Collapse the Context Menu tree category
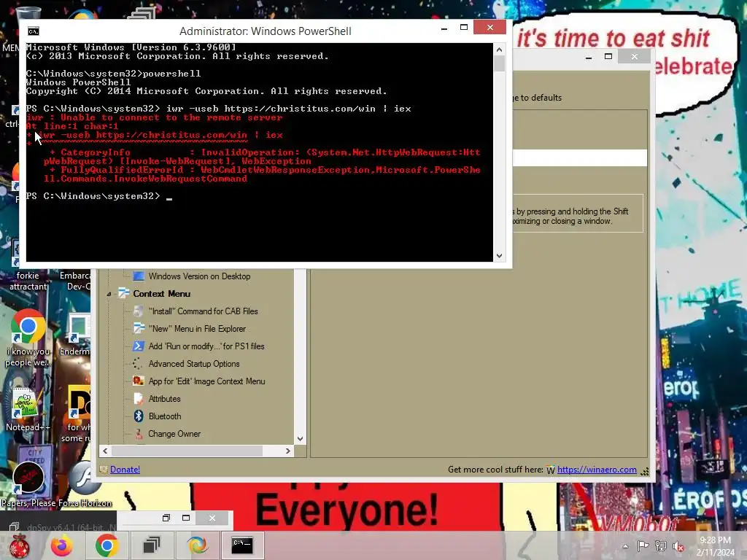 point(109,295)
